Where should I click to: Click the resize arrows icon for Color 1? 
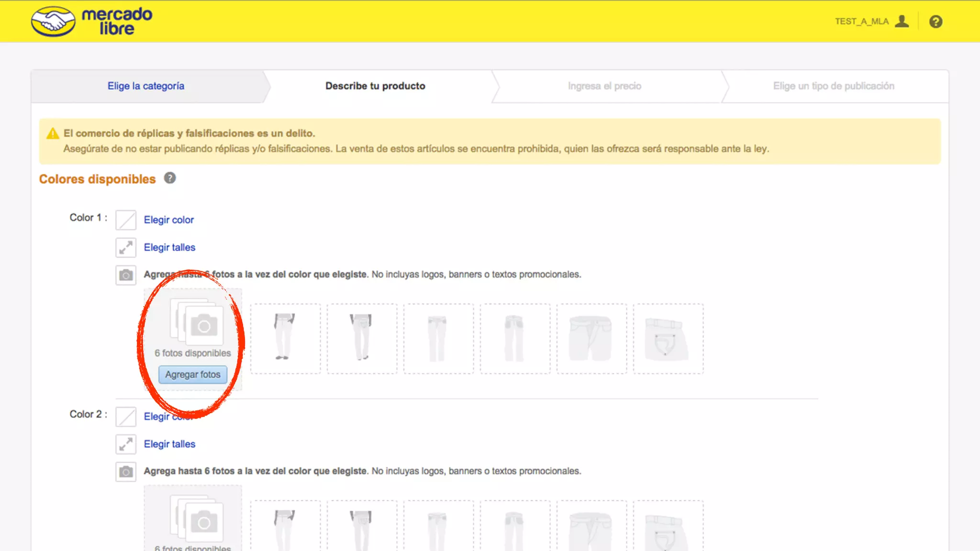pos(126,247)
